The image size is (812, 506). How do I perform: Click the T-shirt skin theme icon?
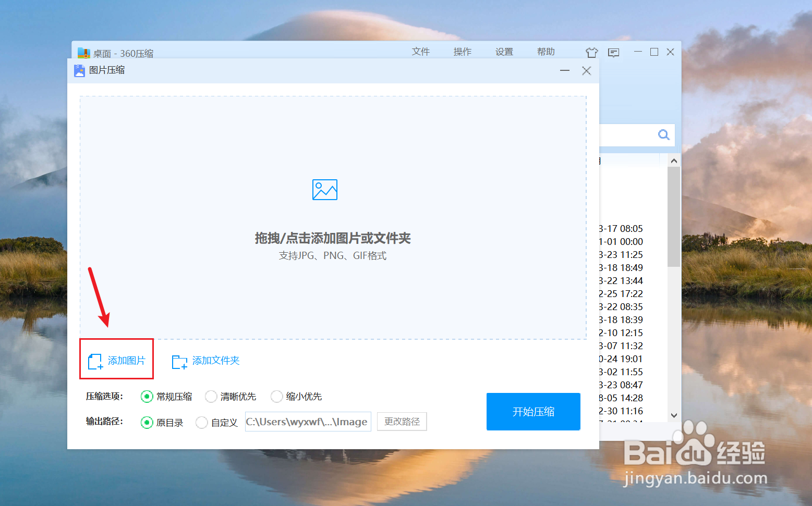pos(592,52)
